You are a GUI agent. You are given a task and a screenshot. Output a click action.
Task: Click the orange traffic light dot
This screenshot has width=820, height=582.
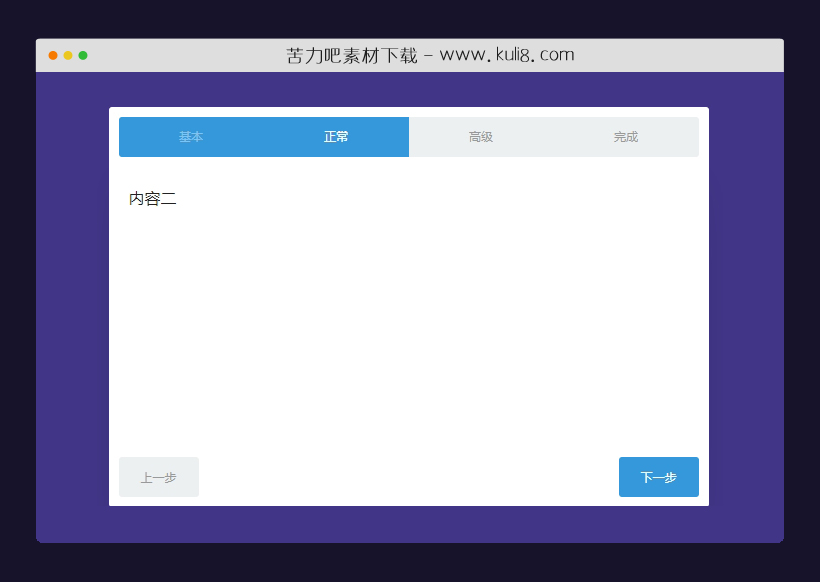[66, 55]
